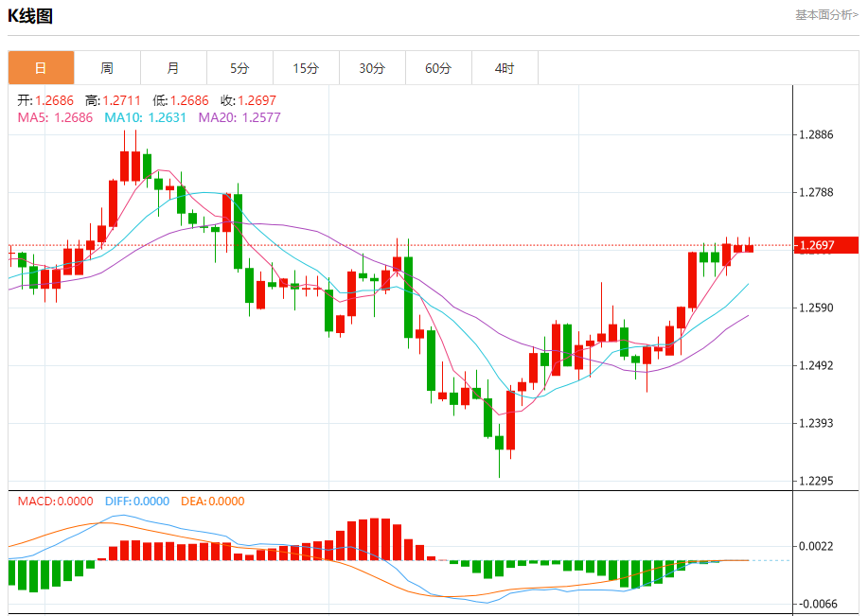Screen dimensions: 868x616
Task: Click the MA5 indicator label
Action: pos(55,117)
